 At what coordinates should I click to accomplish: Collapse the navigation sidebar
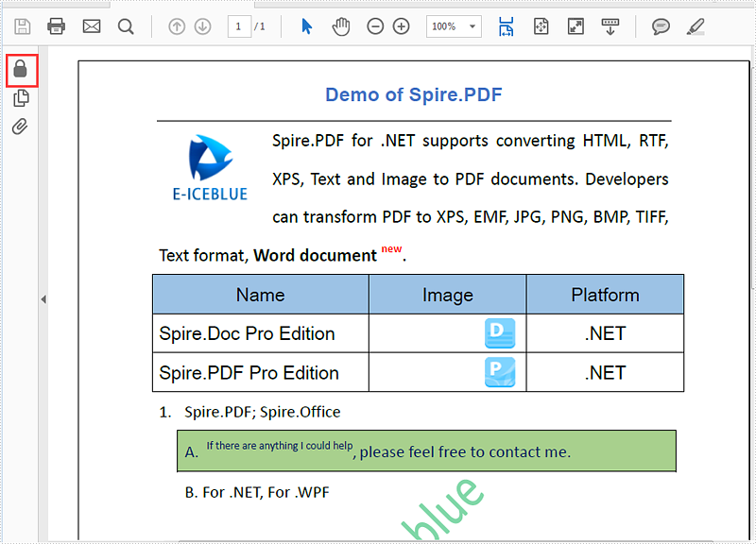click(43, 298)
